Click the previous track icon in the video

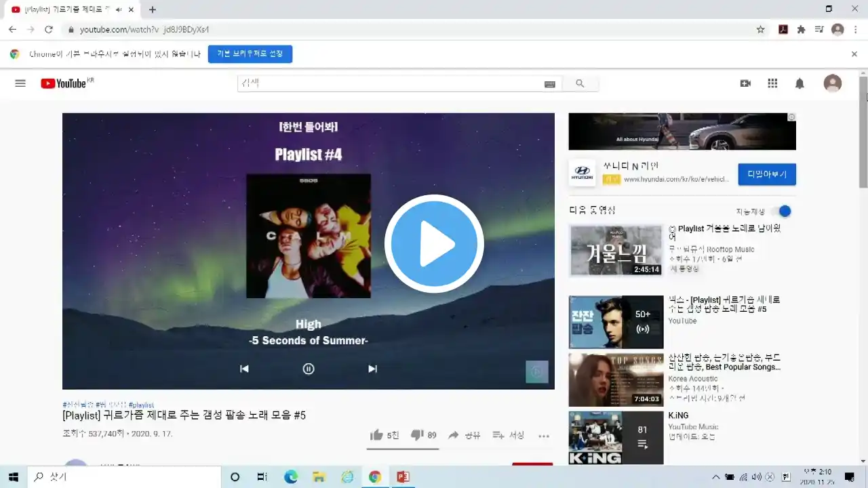[244, 369]
